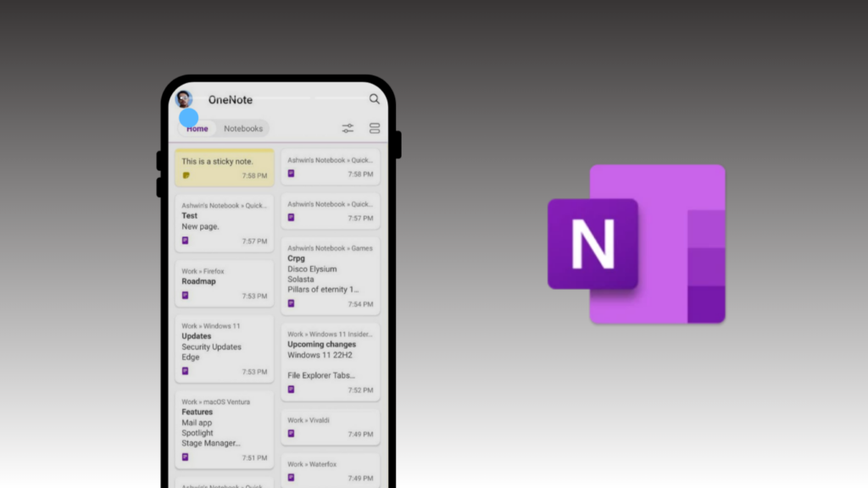Click the large OneNote logo
Screen dimensions: 868x488
637,244
